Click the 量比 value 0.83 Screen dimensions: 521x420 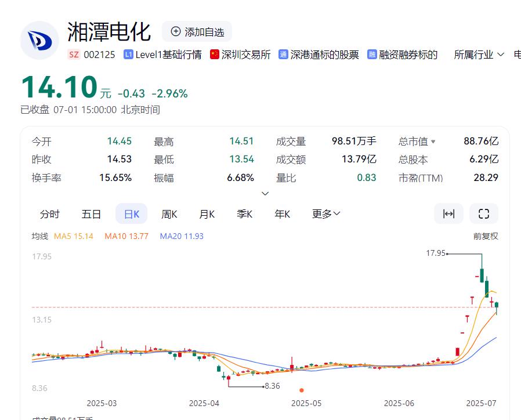coord(367,178)
